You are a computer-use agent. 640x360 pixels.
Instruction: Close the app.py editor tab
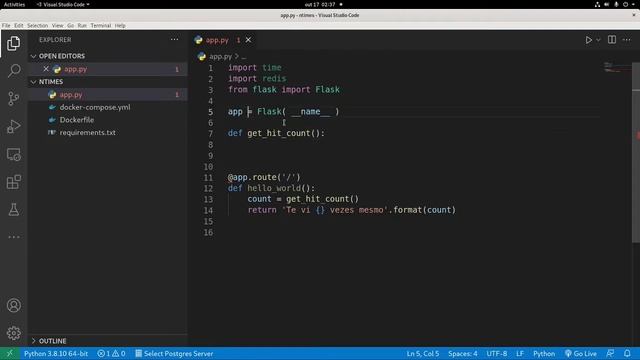[248, 40]
